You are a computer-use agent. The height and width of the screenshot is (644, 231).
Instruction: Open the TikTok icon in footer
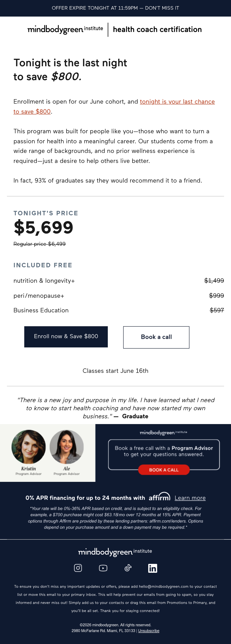pyautogui.click(x=128, y=568)
